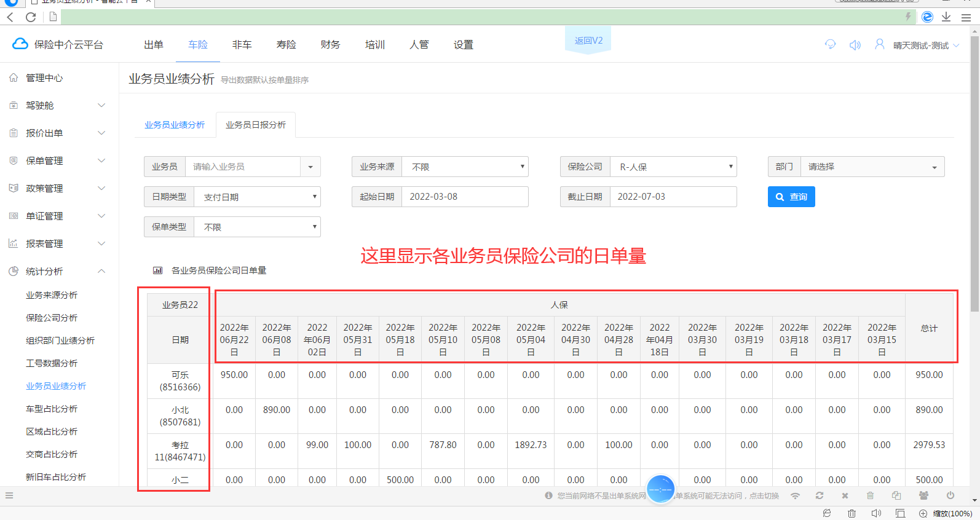Click the 查询 search button

pyautogui.click(x=791, y=197)
